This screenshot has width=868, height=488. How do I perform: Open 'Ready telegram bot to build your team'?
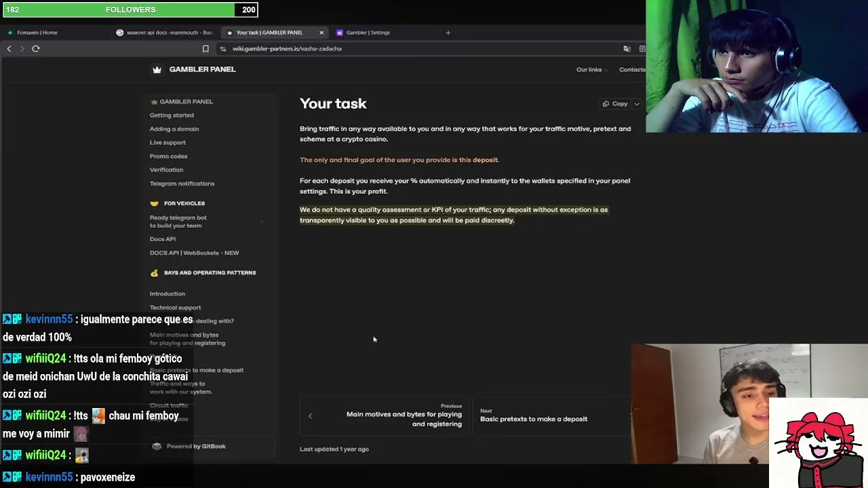pyautogui.click(x=178, y=222)
